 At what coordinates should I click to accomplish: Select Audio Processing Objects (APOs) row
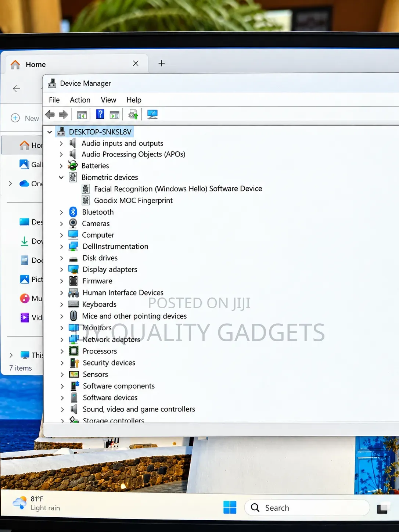(x=133, y=154)
